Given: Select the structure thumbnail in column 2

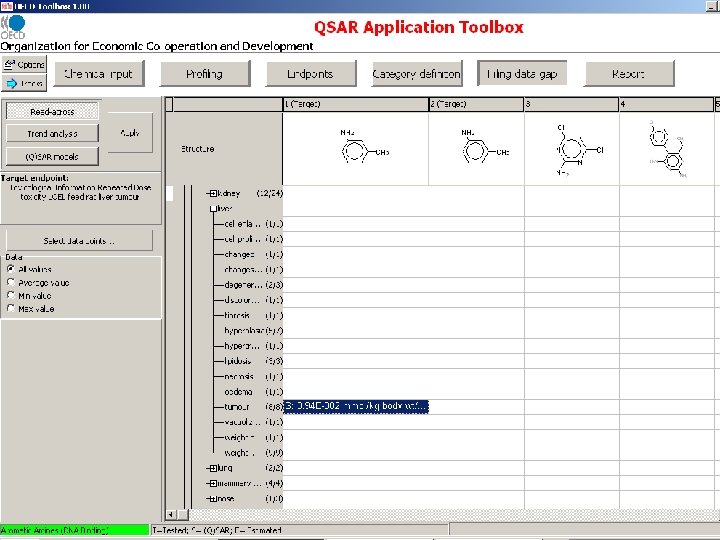Looking at the screenshot, I should point(485,147).
